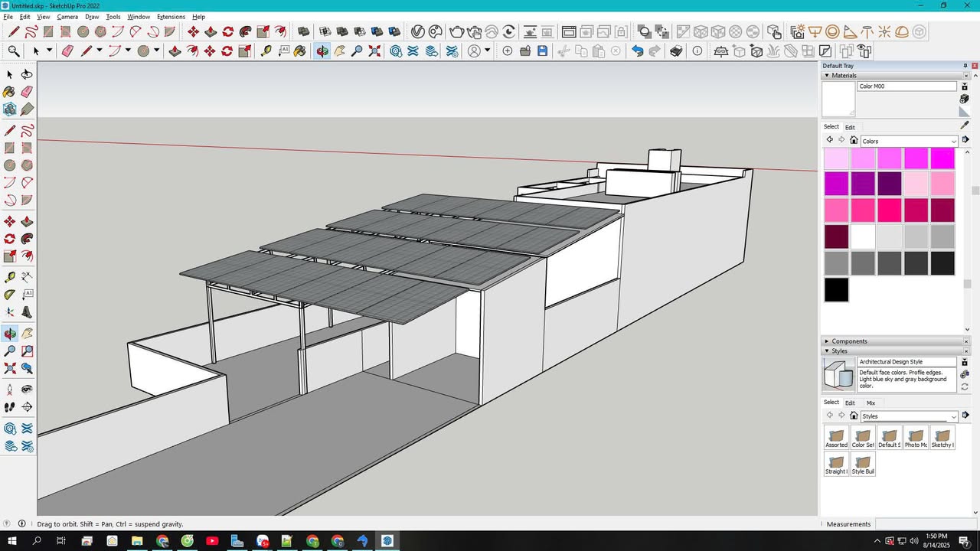Open the Extensions menu

click(x=171, y=17)
